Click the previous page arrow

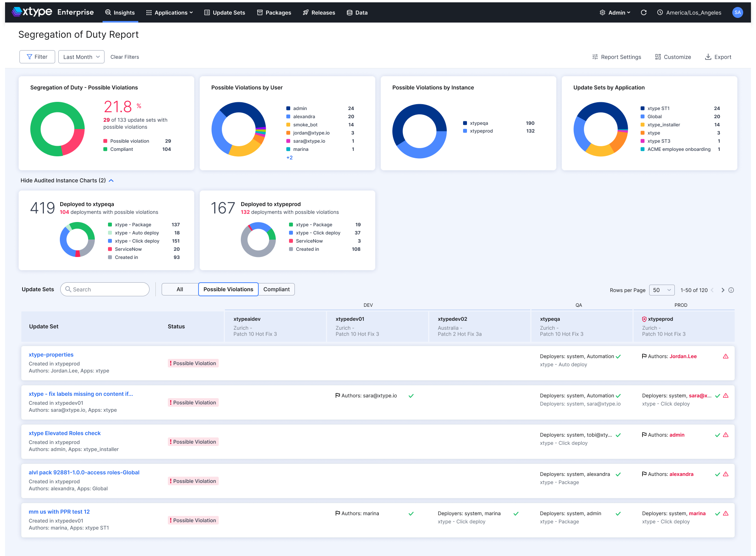point(712,290)
